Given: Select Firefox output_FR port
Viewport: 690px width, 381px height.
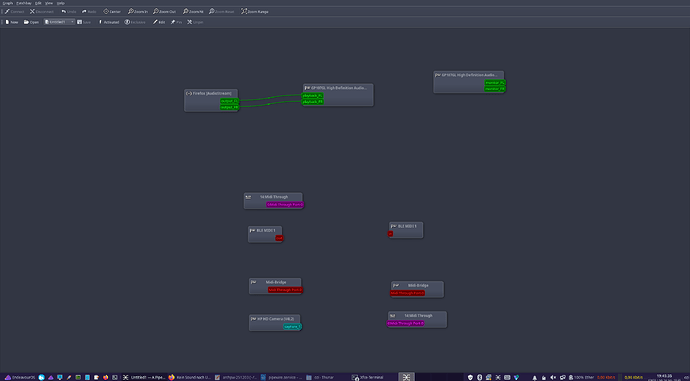Looking at the screenshot, I should [x=229, y=107].
